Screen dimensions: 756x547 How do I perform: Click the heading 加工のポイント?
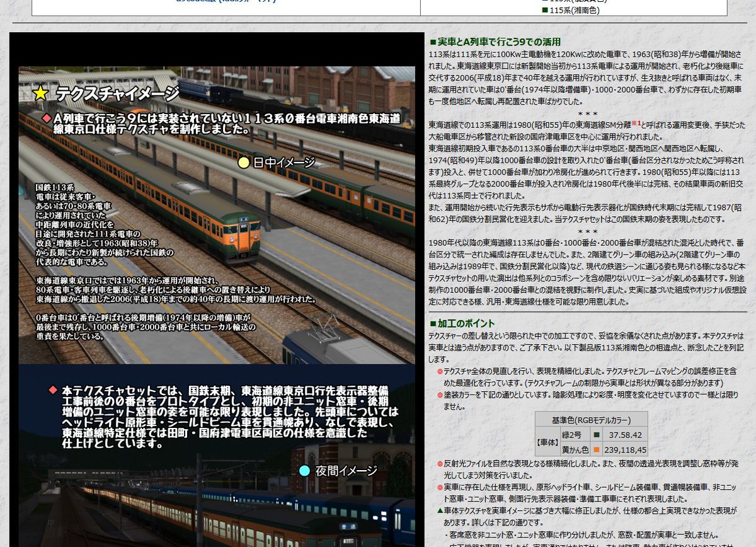coord(466,324)
